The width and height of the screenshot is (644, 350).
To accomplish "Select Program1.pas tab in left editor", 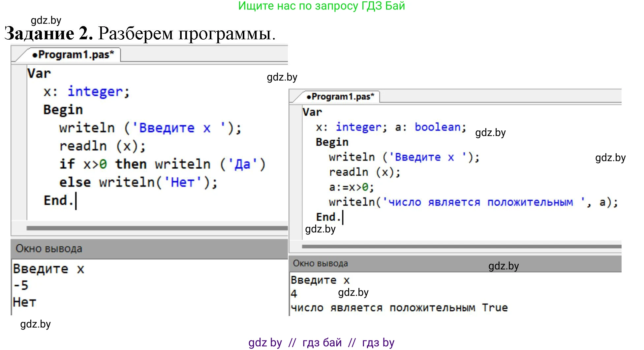I will (73, 55).
